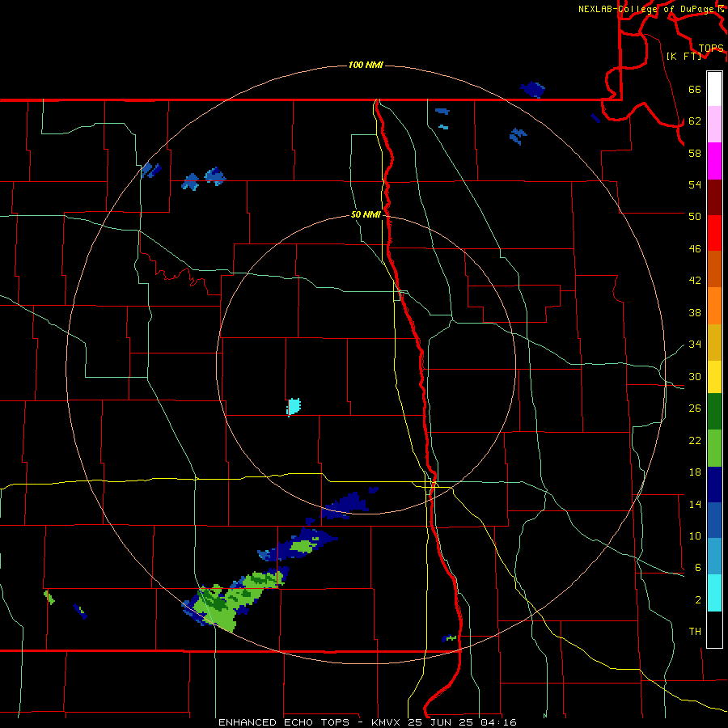This screenshot has height=728, width=728.
Task: Click the 38 legend value
Action: click(x=695, y=312)
